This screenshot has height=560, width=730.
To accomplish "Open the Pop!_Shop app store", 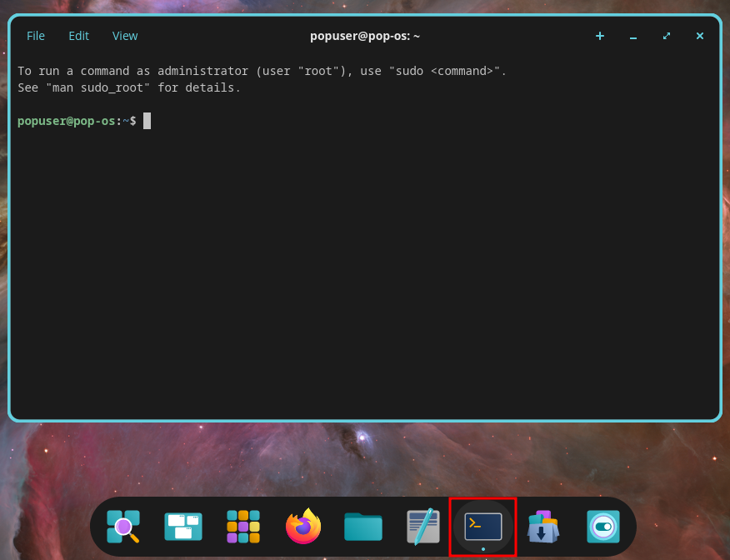I will 542,527.
